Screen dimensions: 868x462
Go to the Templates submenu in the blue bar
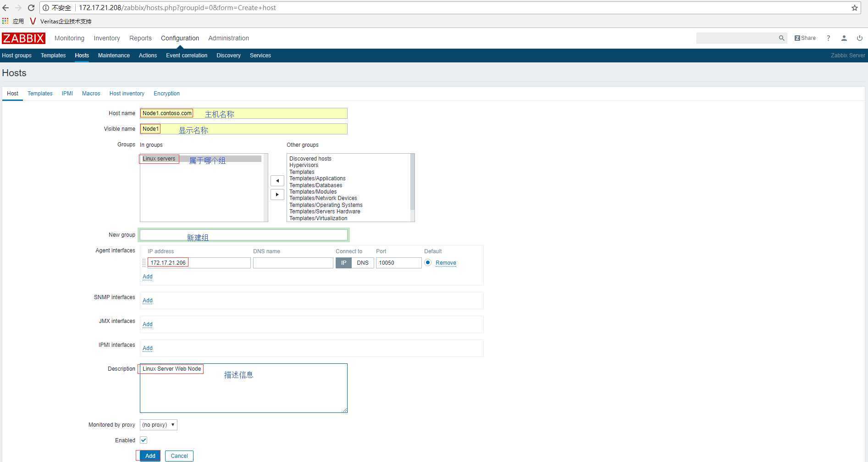pyautogui.click(x=53, y=56)
